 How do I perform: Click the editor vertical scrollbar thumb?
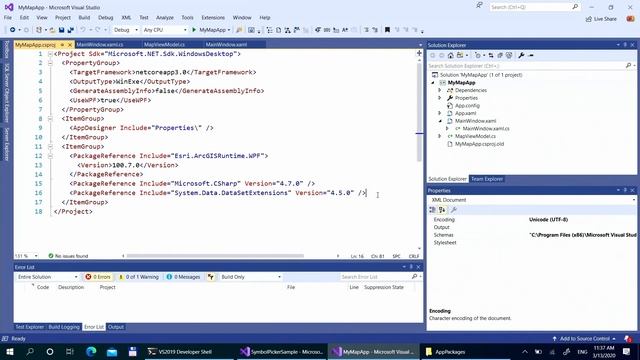pos(419,112)
